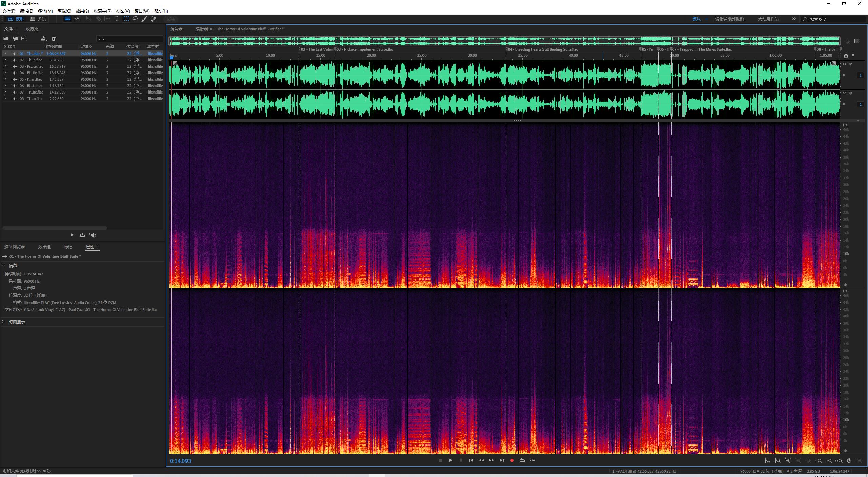Switch to Multitrack view mode
868x477 pixels.
pyautogui.click(x=38, y=19)
